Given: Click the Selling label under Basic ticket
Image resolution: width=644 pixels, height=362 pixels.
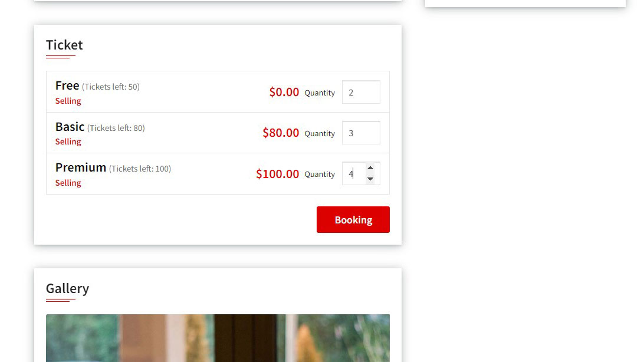Looking at the screenshot, I should [68, 141].
